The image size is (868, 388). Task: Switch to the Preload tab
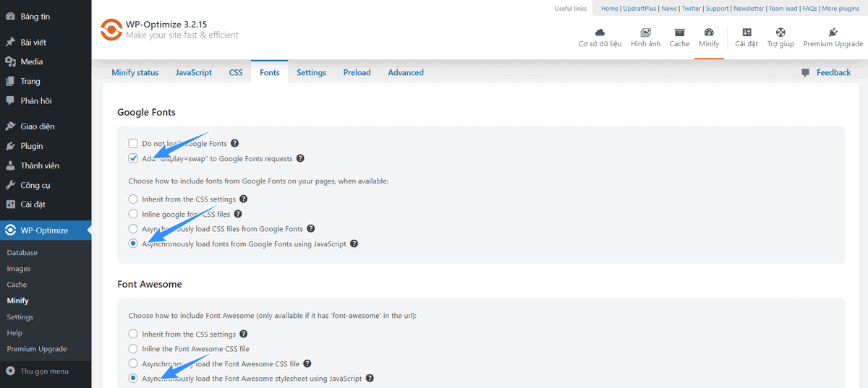point(357,72)
